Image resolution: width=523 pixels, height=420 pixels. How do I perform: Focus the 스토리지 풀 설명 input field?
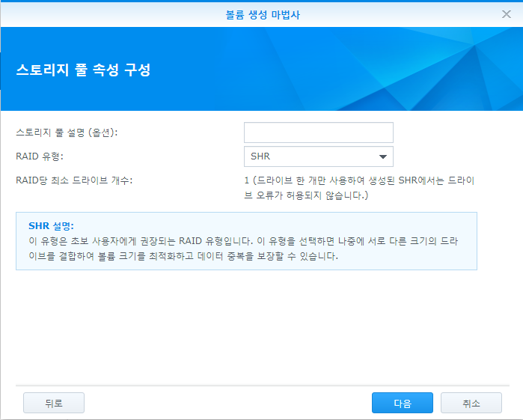(319, 133)
